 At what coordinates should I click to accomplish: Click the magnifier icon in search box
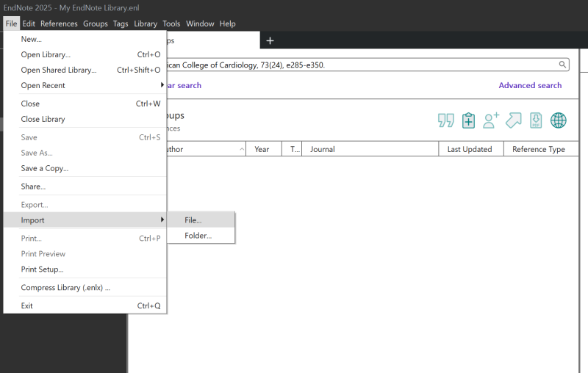click(x=562, y=65)
